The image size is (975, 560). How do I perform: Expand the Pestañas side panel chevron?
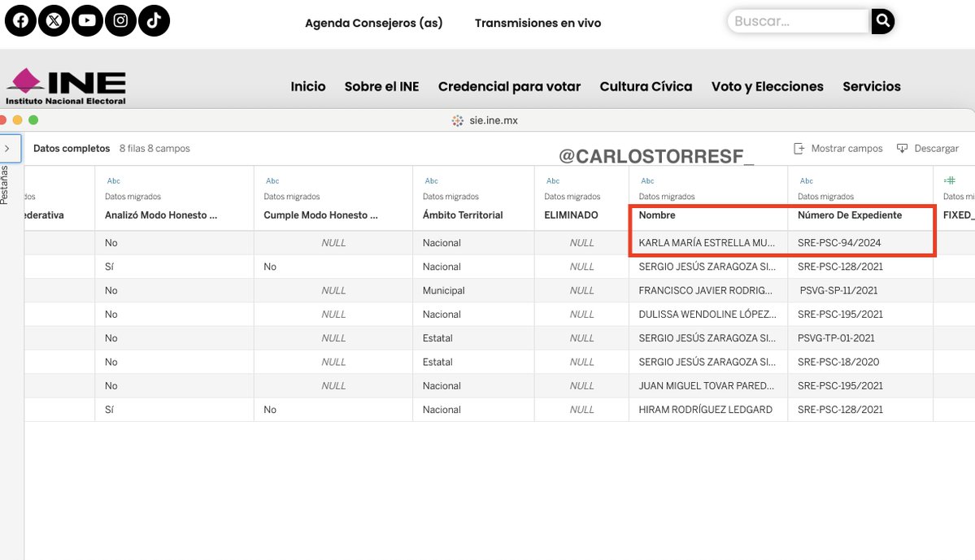pos(7,149)
